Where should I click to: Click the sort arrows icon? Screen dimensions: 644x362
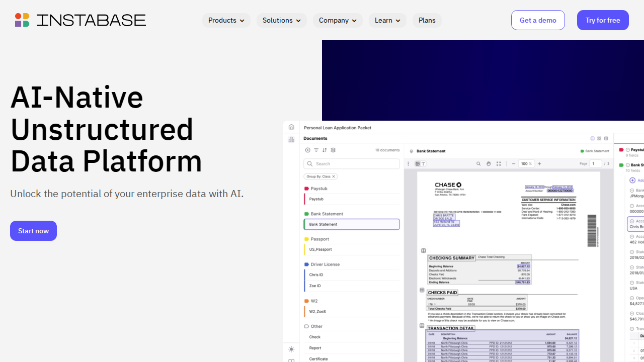pyautogui.click(x=325, y=150)
